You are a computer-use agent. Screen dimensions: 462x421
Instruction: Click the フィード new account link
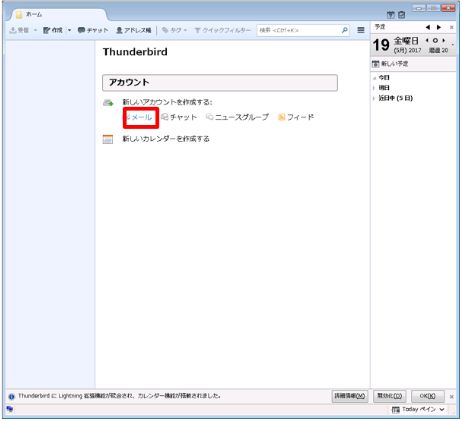(296, 117)
